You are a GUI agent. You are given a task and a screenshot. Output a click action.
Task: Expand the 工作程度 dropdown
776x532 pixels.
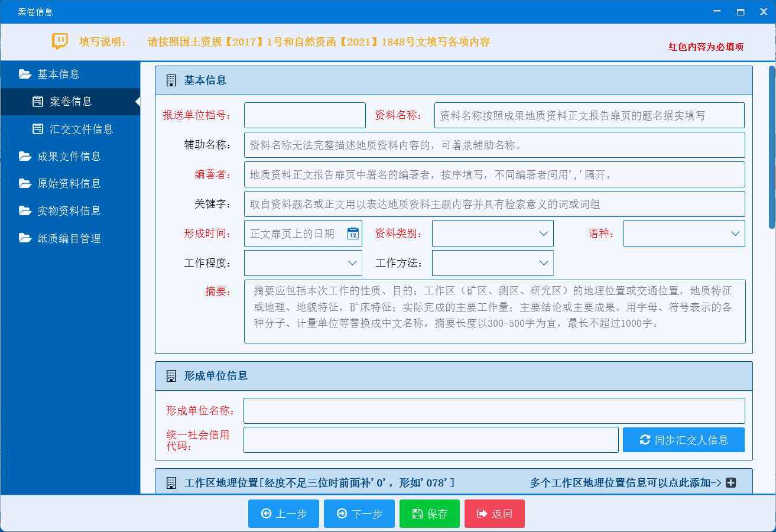(x=303, y=263)
